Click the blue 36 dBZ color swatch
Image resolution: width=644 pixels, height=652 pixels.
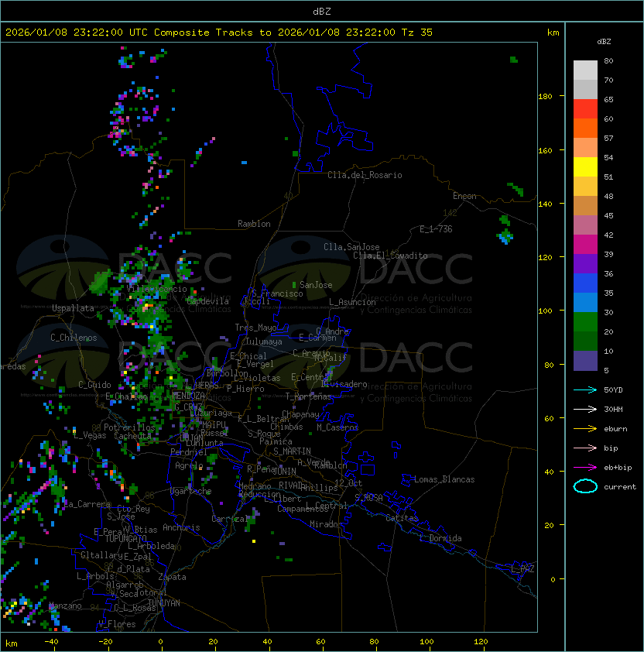[585, 283]
